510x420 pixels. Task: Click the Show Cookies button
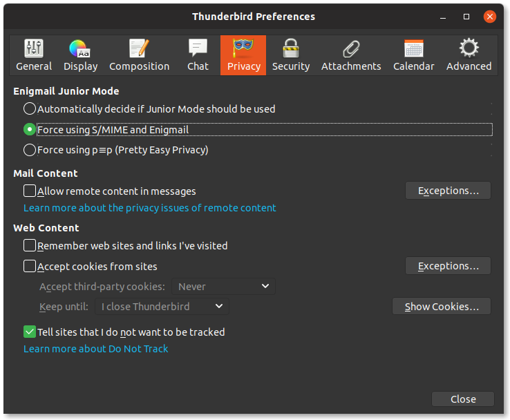point(442,306)
